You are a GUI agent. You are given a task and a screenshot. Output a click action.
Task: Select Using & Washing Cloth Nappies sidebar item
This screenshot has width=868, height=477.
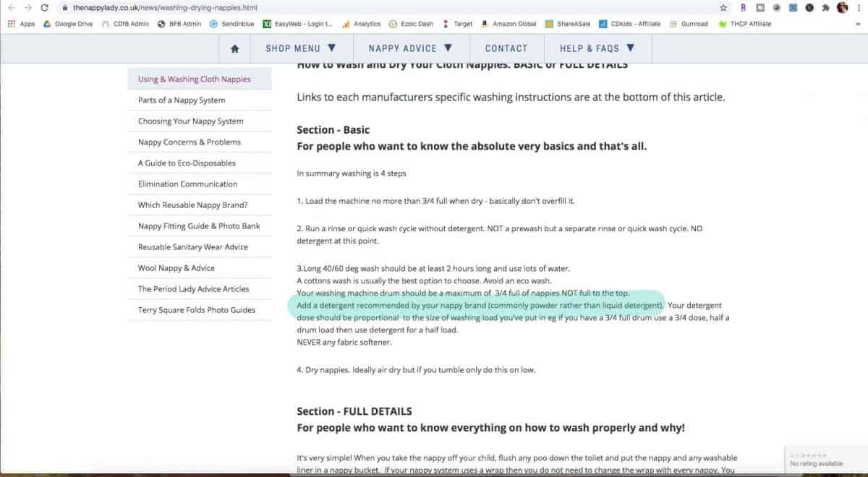(x=195, y=79)
